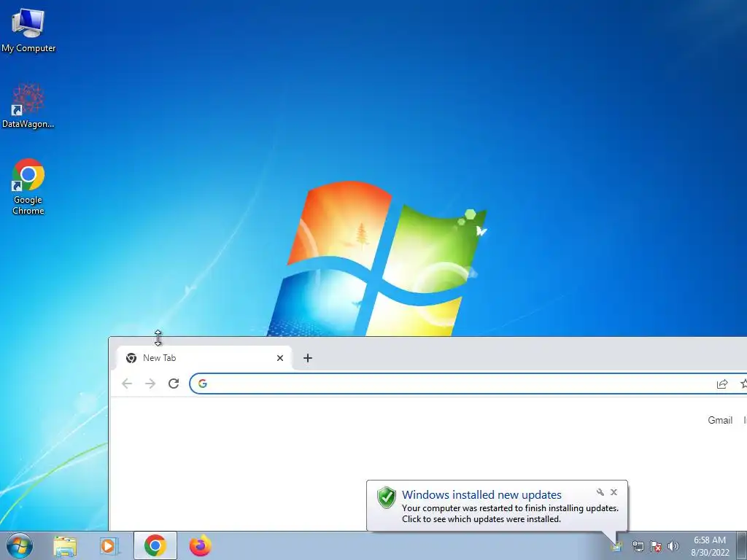The height and width of the screenshot is (560, 747).
Task: Select the DataWagon desktop shortcut
Action: point(28,106)
